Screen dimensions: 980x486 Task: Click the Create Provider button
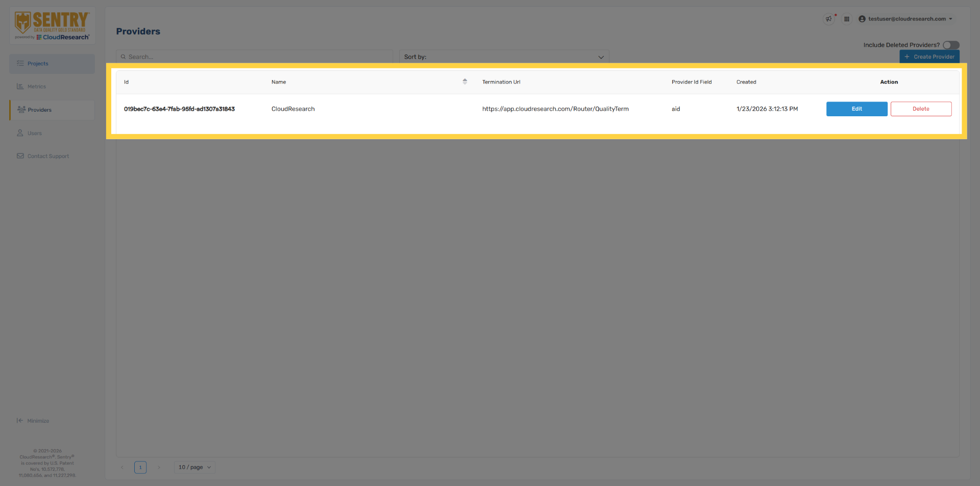tap(929, 57)
